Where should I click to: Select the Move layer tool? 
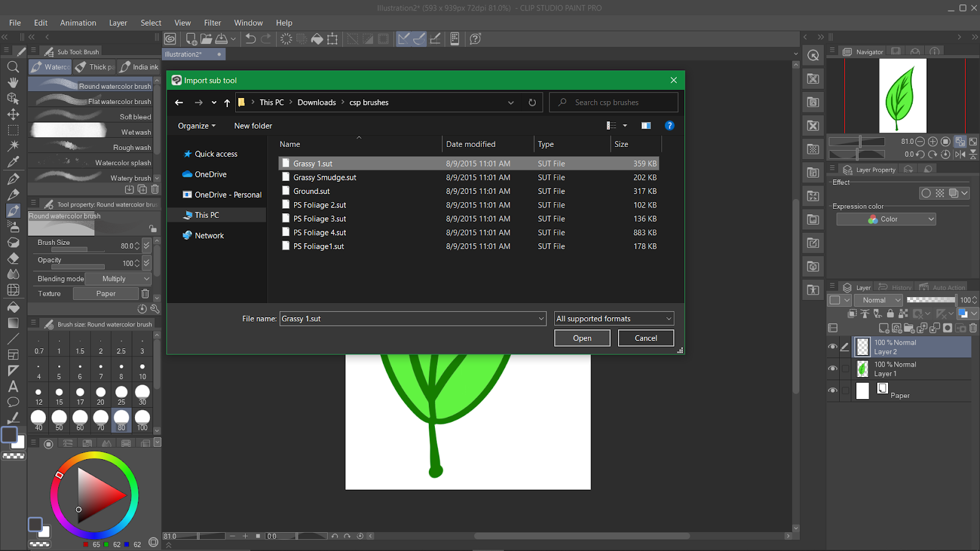(13, 114)
